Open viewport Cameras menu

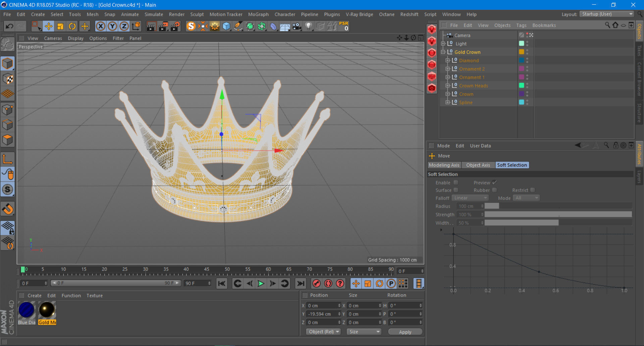pyautogui.click(x=53, y=38)
